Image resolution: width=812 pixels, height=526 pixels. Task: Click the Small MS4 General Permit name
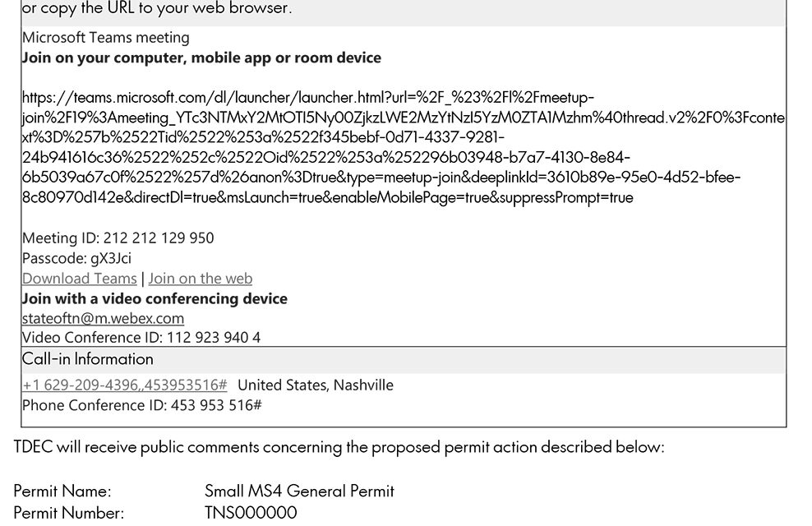coord(299,491)
